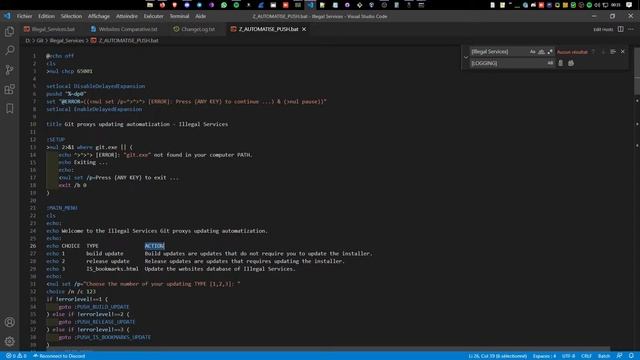Change language mode from Batch
The height and width of the screenshot is (360, 640).
604,356
